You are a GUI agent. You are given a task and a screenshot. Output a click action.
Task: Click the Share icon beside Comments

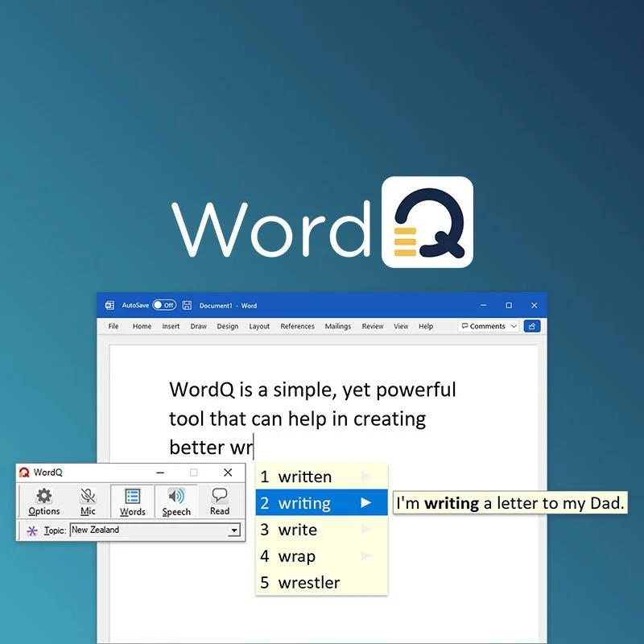click(531, 326)
